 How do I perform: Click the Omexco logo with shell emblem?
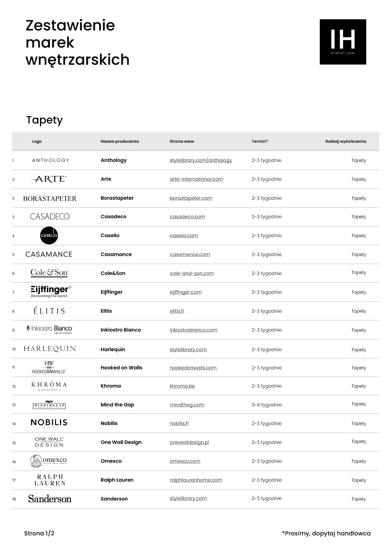(49, 461)
